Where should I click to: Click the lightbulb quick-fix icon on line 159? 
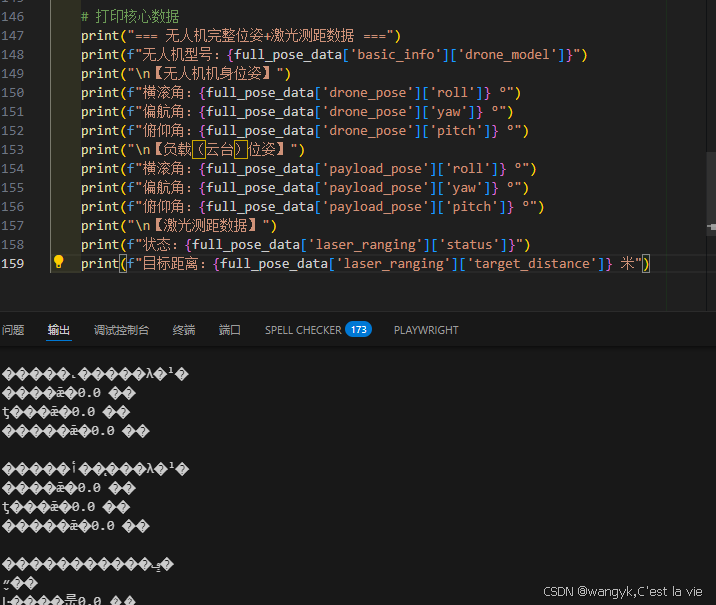(58, 262)
